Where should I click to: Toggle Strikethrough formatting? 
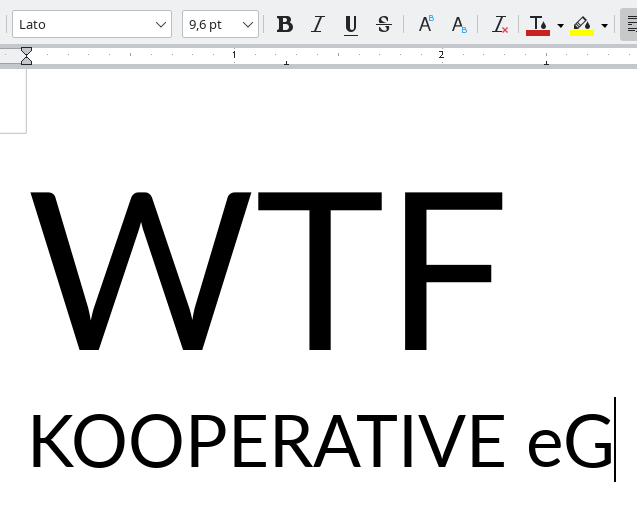384,24
